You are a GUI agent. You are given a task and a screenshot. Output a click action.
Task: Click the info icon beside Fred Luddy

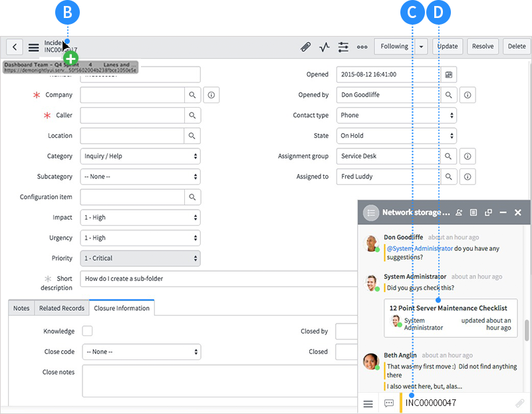[x=467, y=176]
